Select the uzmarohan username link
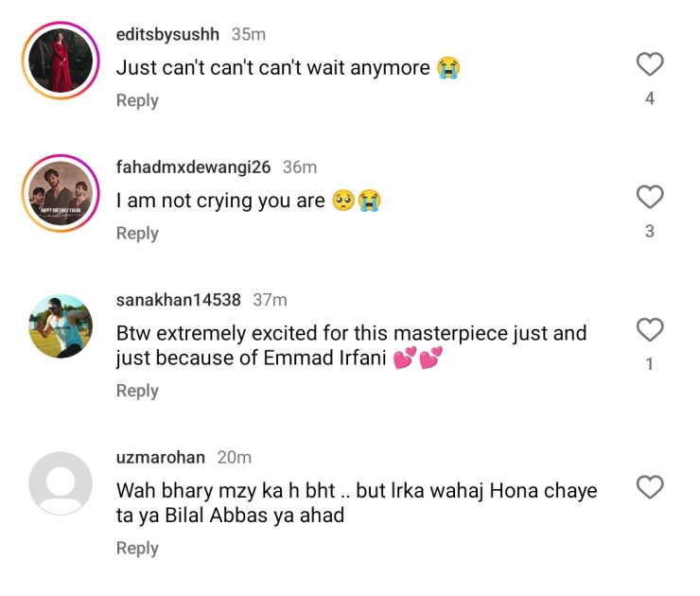This screenshot has height=596, width=700. (160, 457)
